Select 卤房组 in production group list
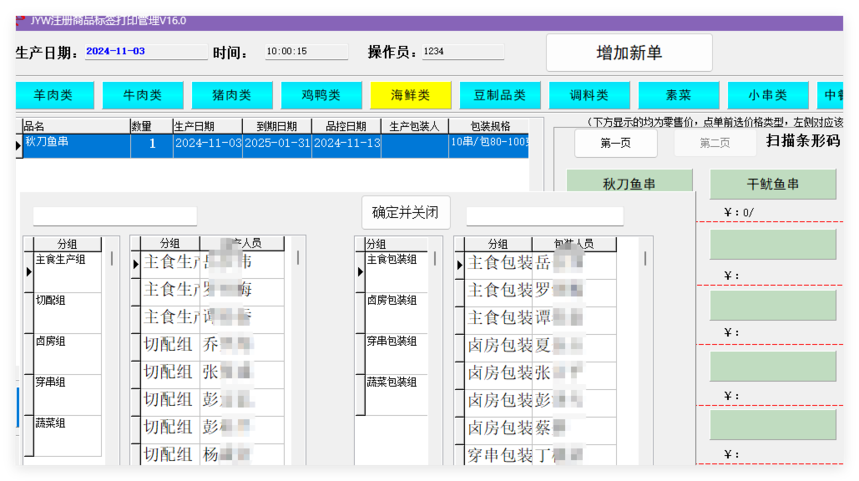This screenshot has width=859, height=481. click(67, 354)
